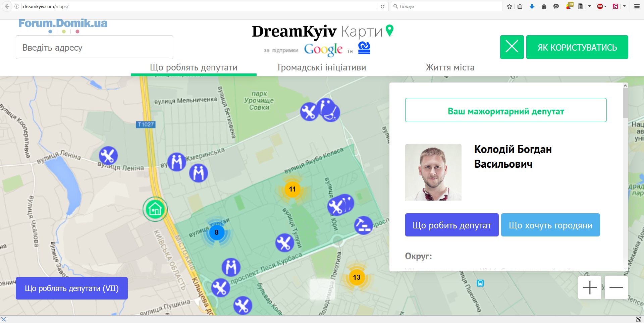The height and width of the screenshot is (323, 644).
Task: Close the bottom bar with blue X
Action: [4, 319]
